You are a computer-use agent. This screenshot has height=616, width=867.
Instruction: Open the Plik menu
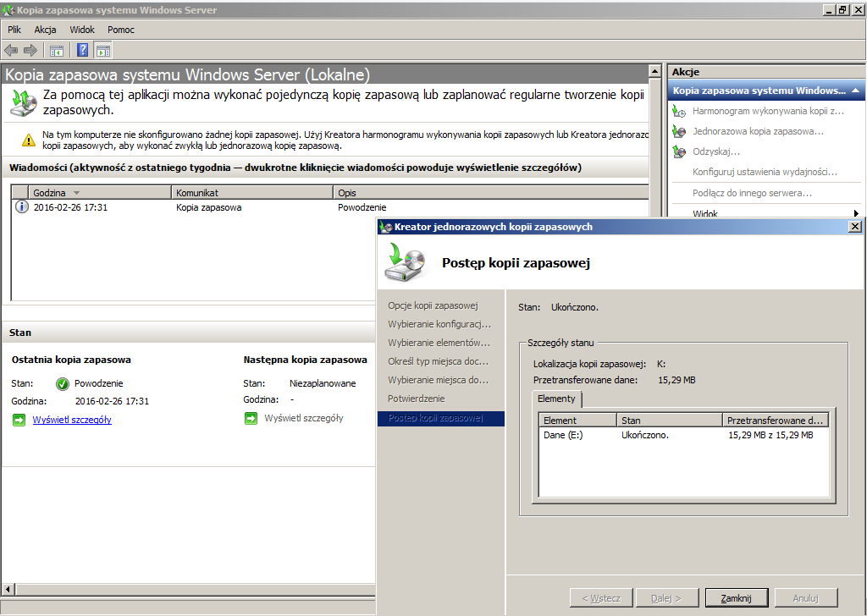pyautogui.click(x=14, y=30)
